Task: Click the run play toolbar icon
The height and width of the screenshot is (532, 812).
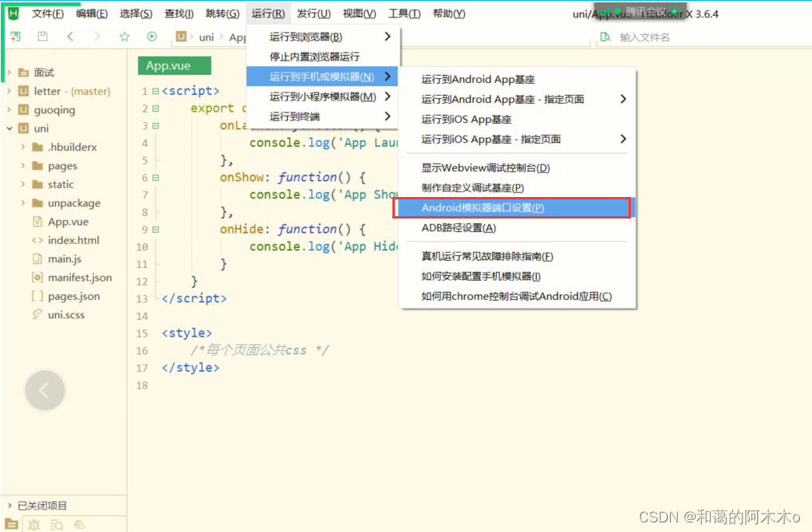Action: (152, 36)
